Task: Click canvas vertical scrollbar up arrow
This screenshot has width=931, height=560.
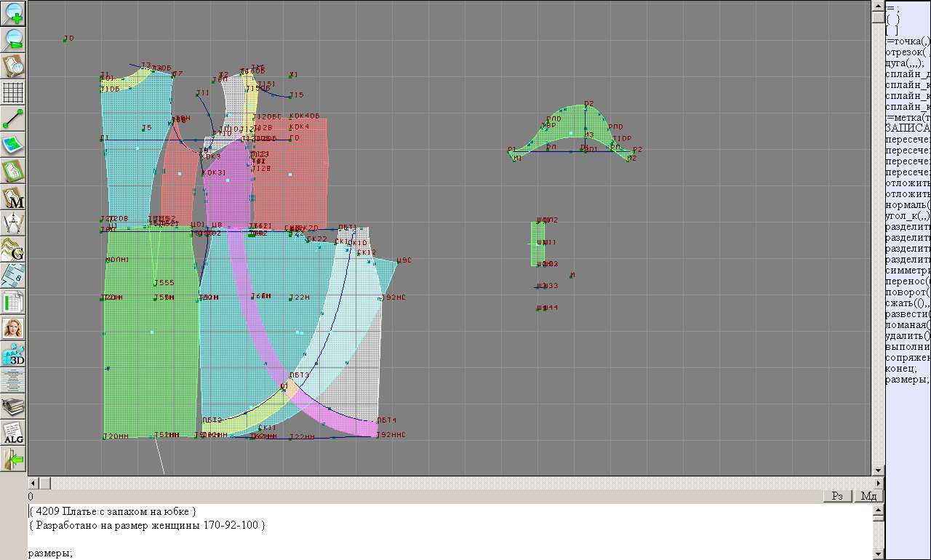Action: 878,7
